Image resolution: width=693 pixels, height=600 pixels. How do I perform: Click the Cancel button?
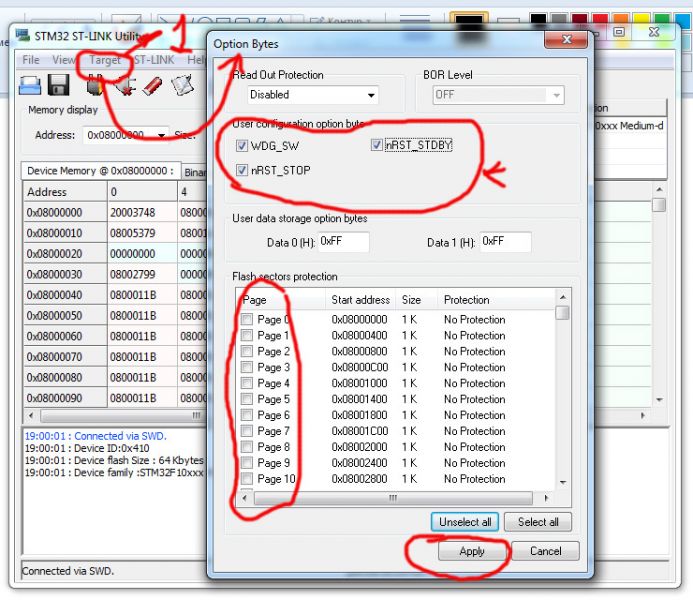point(545,551)
